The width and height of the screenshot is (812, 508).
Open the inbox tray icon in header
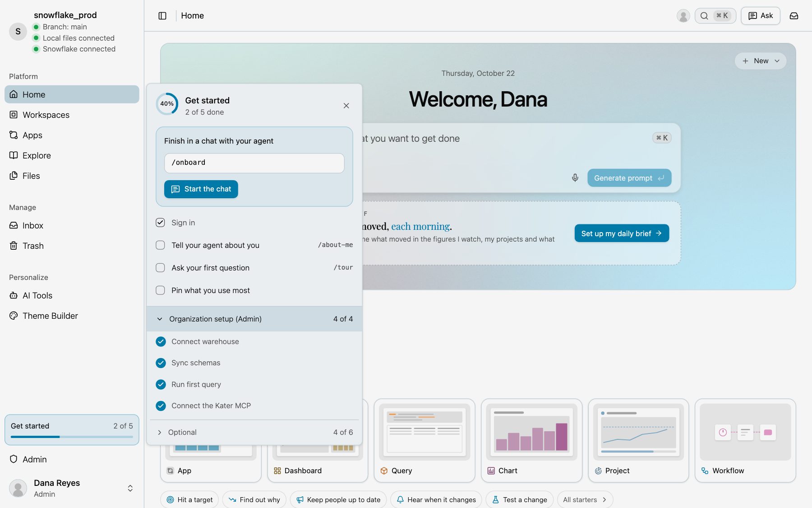coord(794,16)
